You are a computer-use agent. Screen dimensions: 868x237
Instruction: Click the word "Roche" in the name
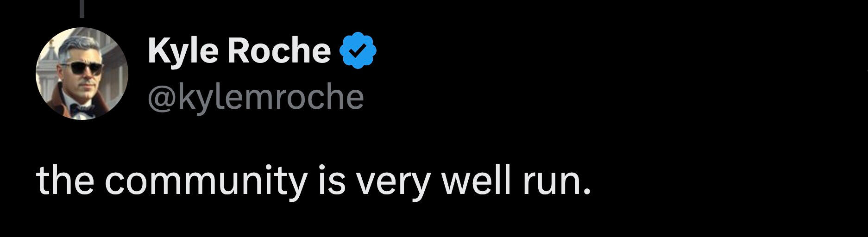pyautogui.click(x=279, y=50)
